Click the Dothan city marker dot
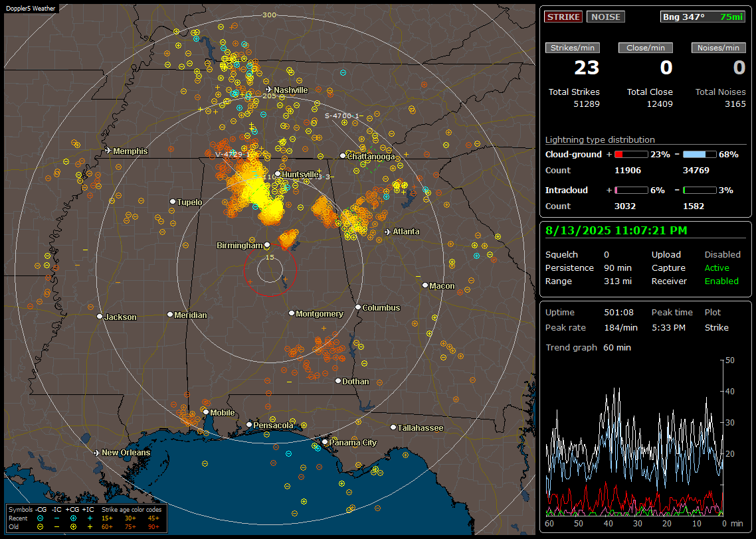Viewport: 756px width, 539px height. coord(338,380)
